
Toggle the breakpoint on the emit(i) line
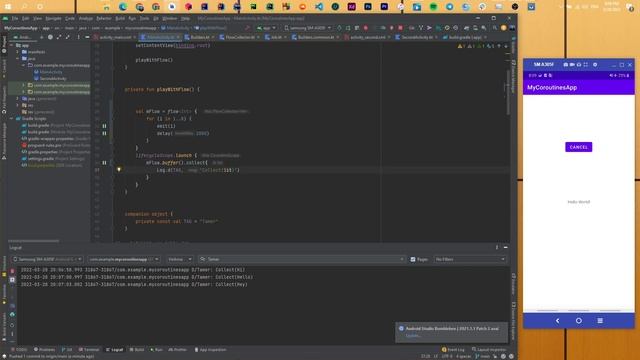coord(104,126)
